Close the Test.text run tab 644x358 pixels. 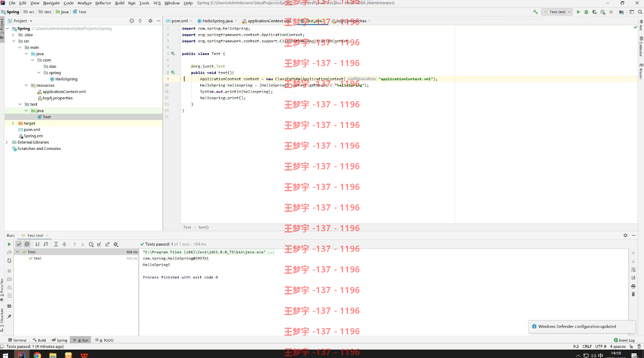tap(47, 235)
